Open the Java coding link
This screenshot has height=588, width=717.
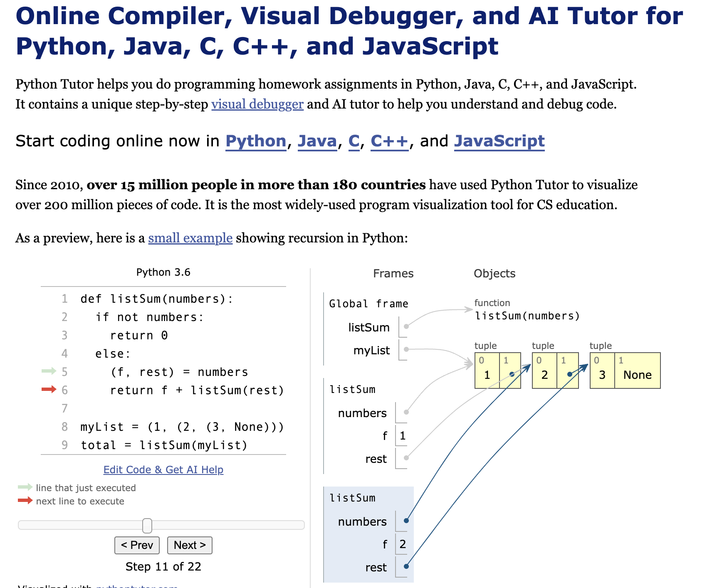[x=317, y=141]
